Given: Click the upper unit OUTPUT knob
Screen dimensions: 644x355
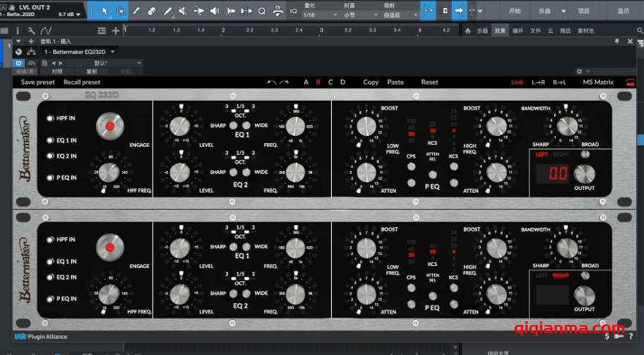Looking at the screenshot, I should click(x=584, y=174).
